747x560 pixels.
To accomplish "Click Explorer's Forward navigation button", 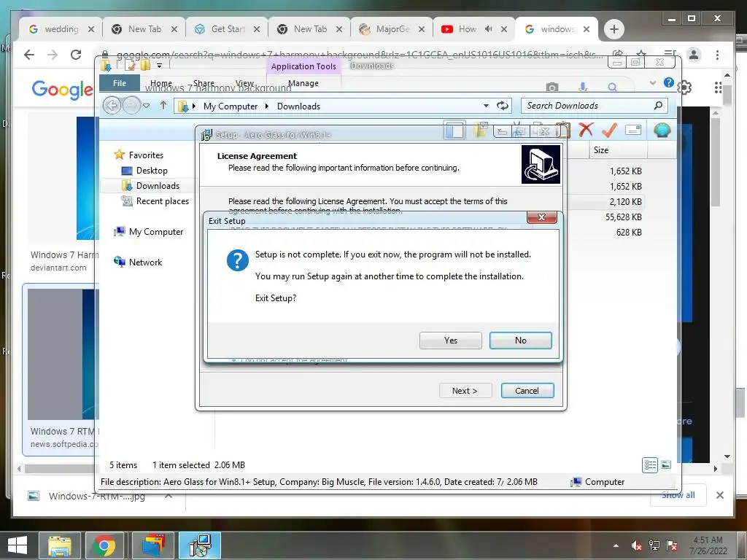I will click(131, 105).
